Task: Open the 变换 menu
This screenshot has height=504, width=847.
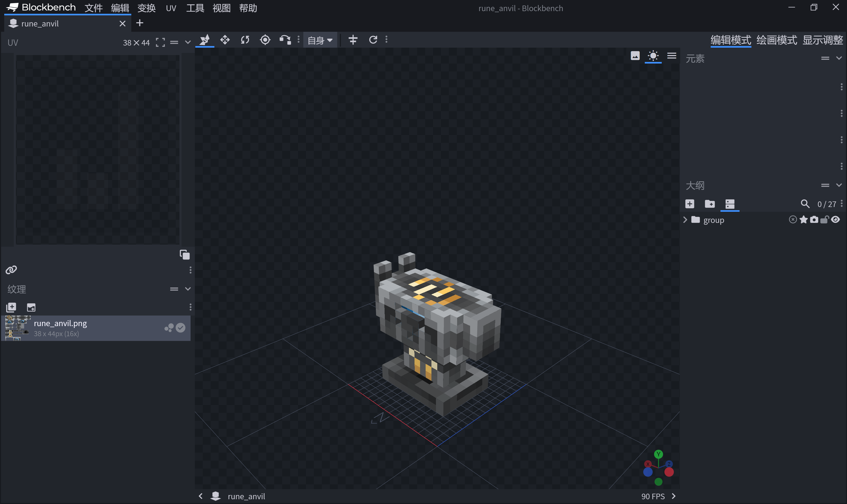Action: pos(146,8)
